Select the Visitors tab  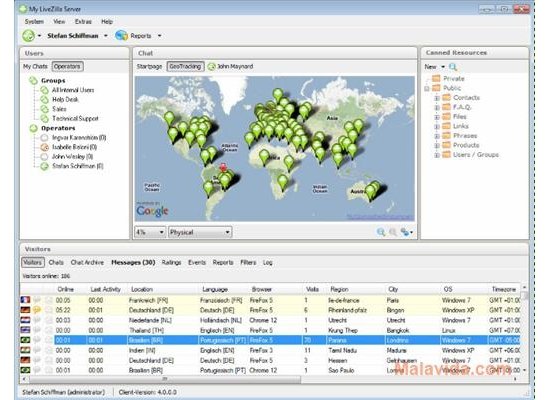[x=33, y=262]
